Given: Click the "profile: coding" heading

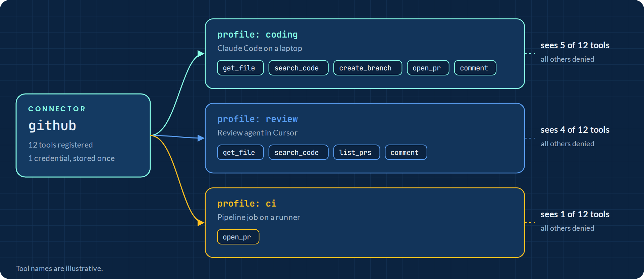Looking at the screenshot, I should (257, 35).
